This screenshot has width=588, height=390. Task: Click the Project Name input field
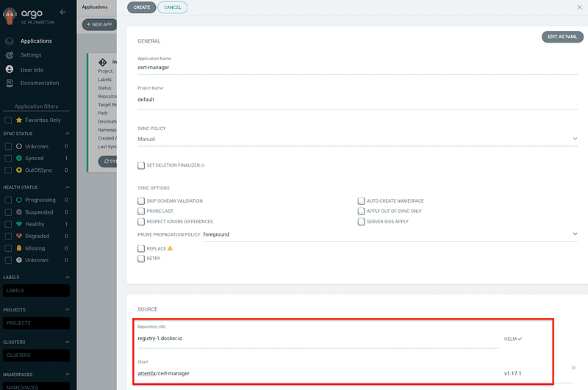coord(357,100)
